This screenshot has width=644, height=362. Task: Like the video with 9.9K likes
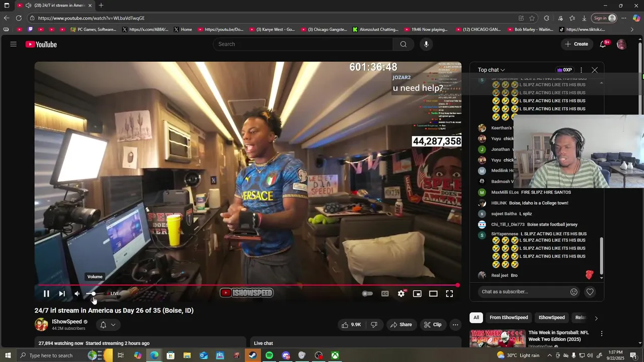[x=351, y=325]
